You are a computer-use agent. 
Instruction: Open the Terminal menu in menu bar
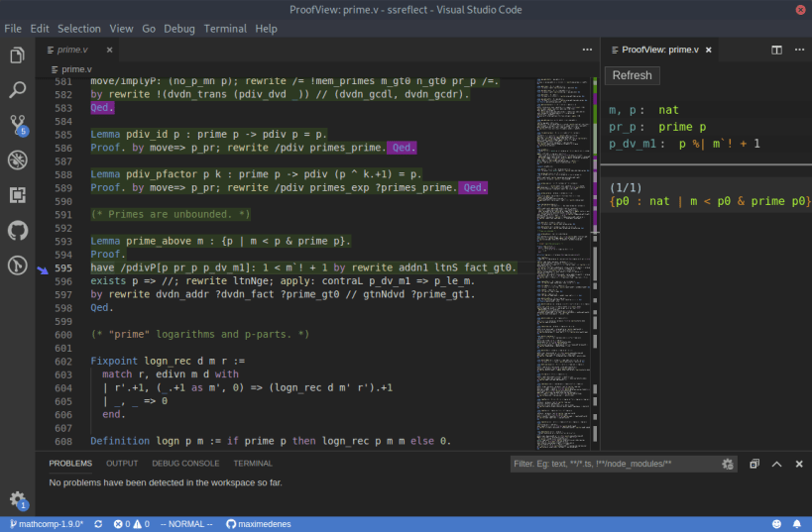tap(225, 29)
